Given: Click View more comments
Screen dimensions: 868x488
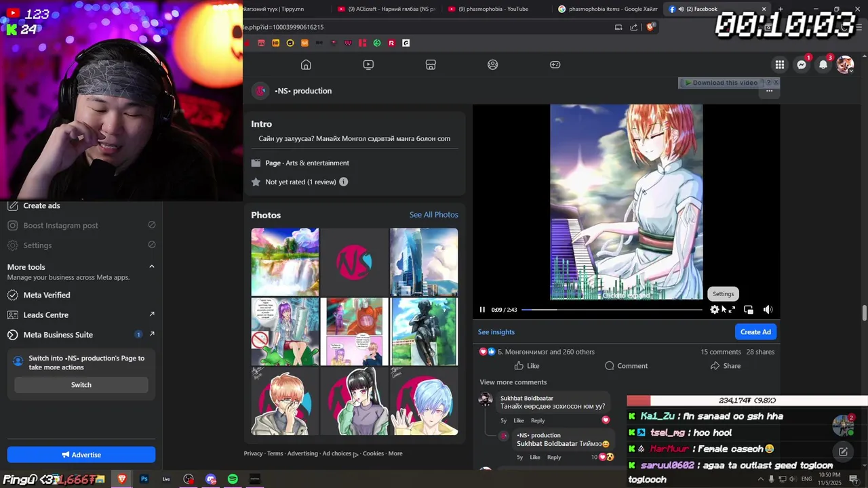Looking at the screenshot, I should pyautogui.click(x=513, y=382).
